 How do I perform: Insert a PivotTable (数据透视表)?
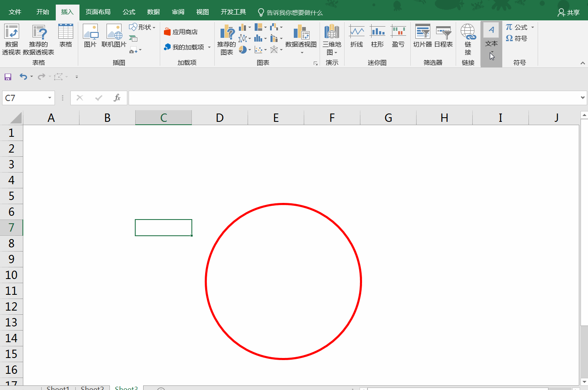pyautogui.click(x=11, y=39)
